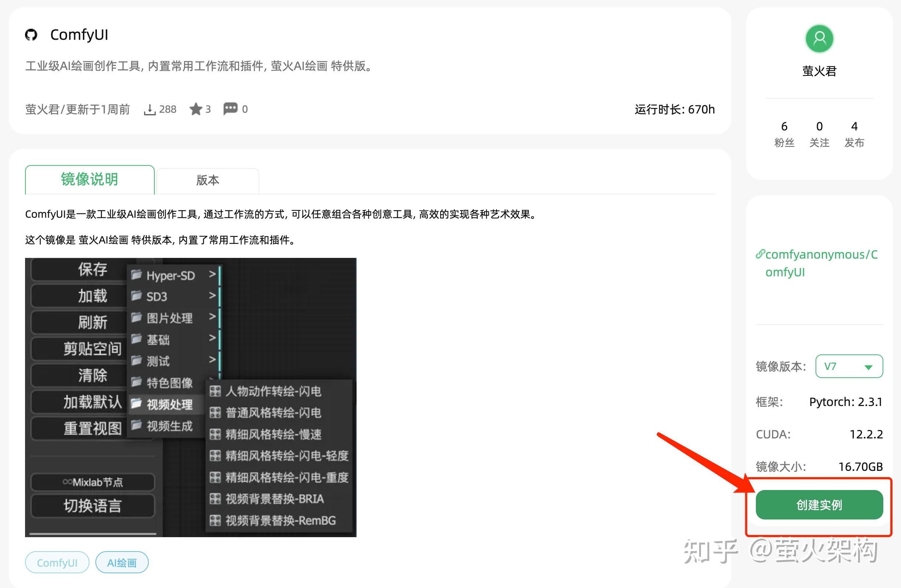Click the 视频生成 folder icon

click(136, 426)
